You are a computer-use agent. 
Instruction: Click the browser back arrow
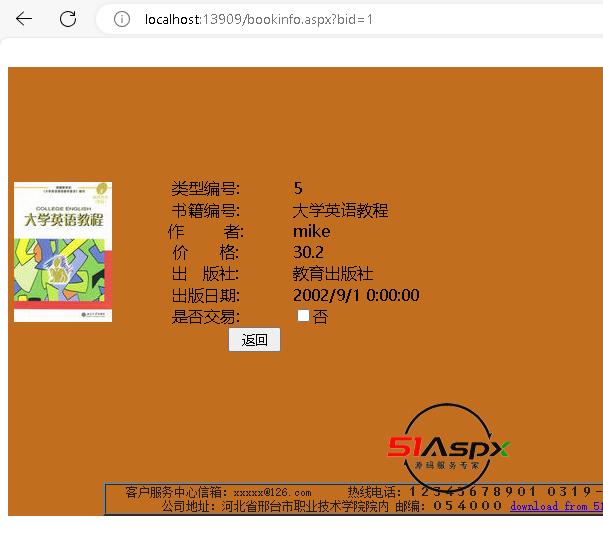[x=24, y=18]
